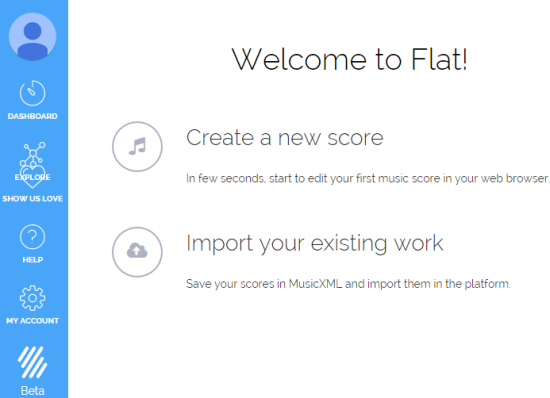Select the Show Us Love item
Screen dimensions: 550x398
32,199
